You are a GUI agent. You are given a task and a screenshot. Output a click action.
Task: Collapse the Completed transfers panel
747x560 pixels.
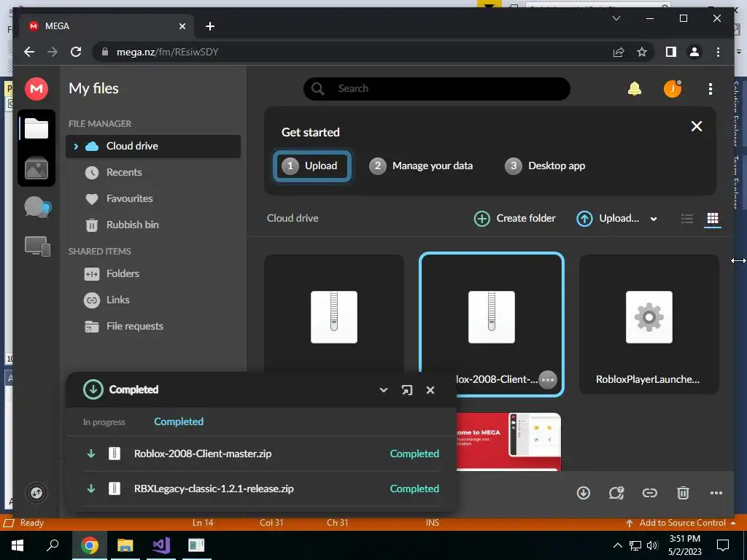coord(384,390)
